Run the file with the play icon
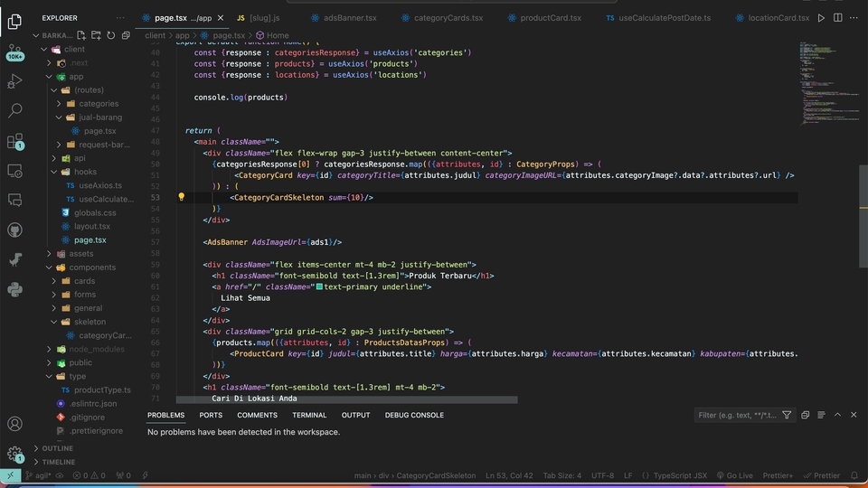This screenshot has height=488, width=868. (821, 18)
